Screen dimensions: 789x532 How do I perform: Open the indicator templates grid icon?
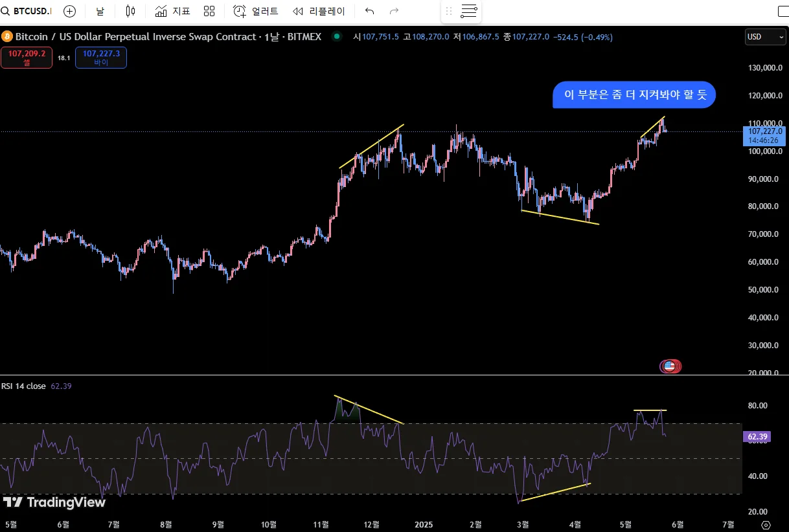[x=209, y=11]
